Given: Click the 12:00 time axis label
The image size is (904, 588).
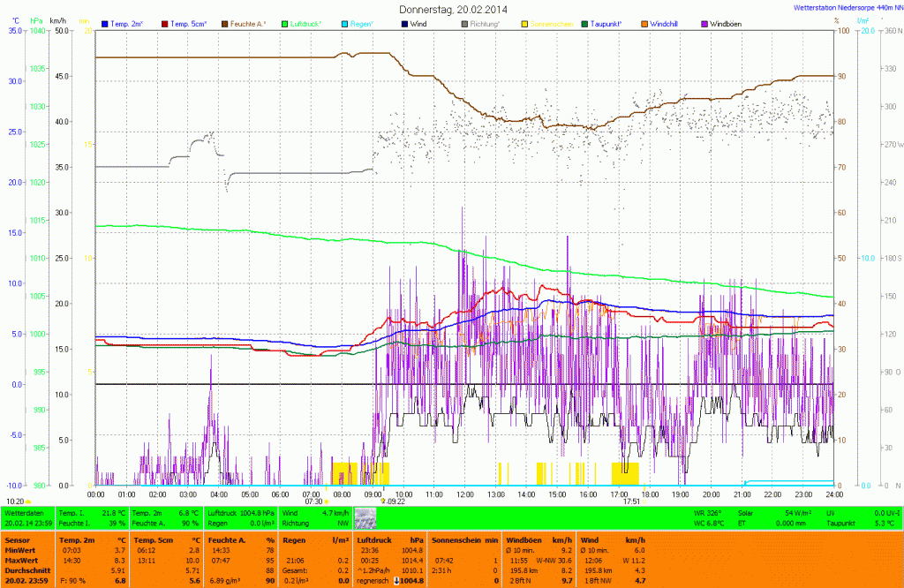Looking at the screenshot, I should (464, 494).
